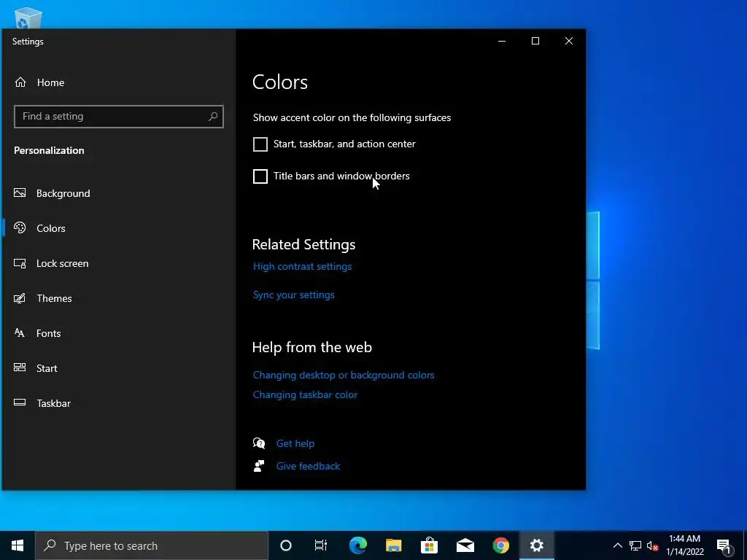Click the Home icon in Settings sidebar

(x=20, y=82)
